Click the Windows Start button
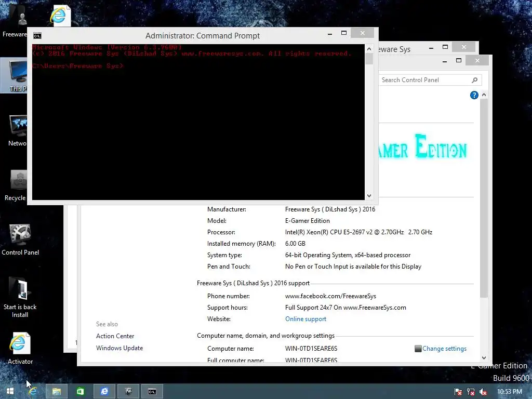Screen dimensions: 532x399 [10, 391]
